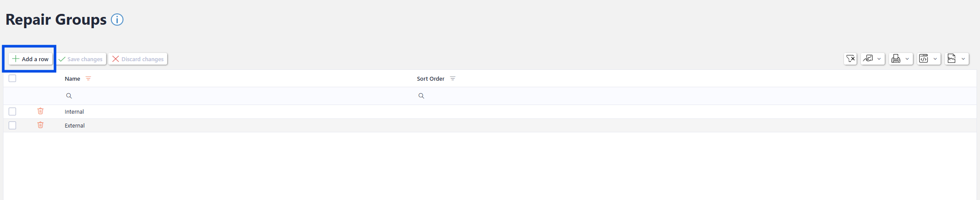Click the Add a row button
Screen dimensions: 980x200
(30, 59)
